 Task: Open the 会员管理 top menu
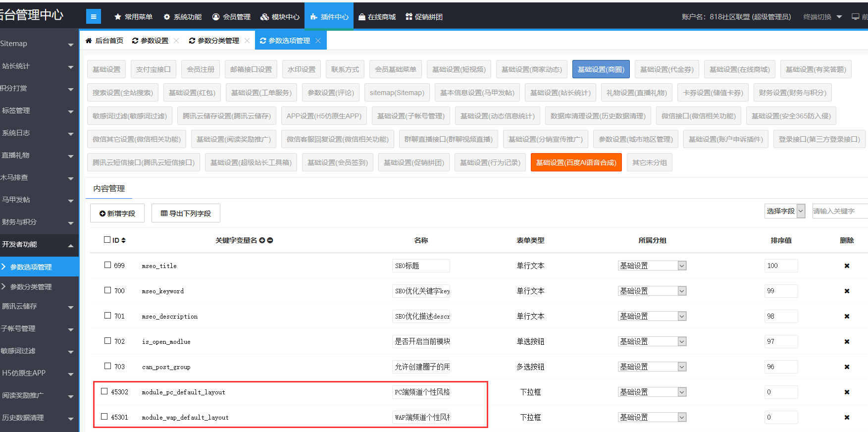click(231, 17)
